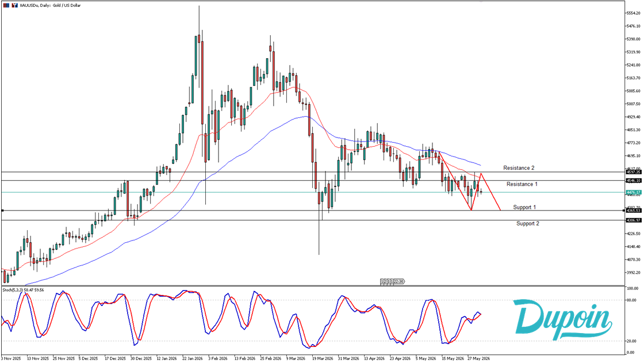Click the 4226.50 price scale value

tap(633, 234)
